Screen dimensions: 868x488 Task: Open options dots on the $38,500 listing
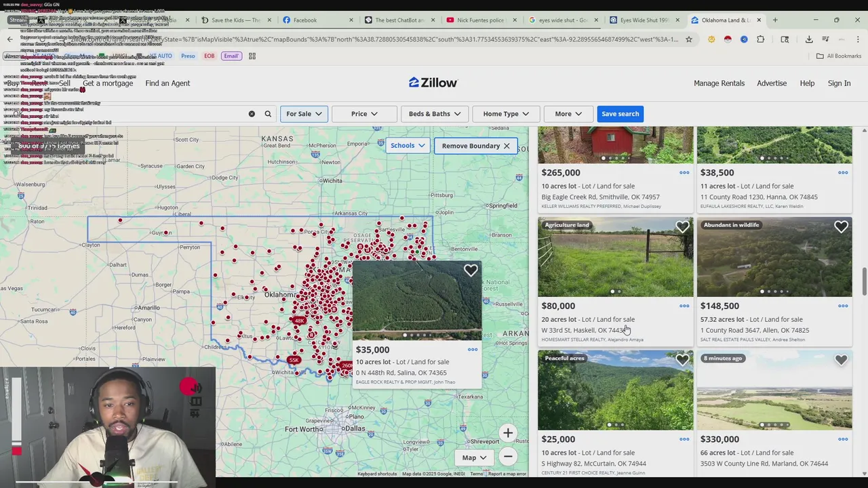coord(843,172)
